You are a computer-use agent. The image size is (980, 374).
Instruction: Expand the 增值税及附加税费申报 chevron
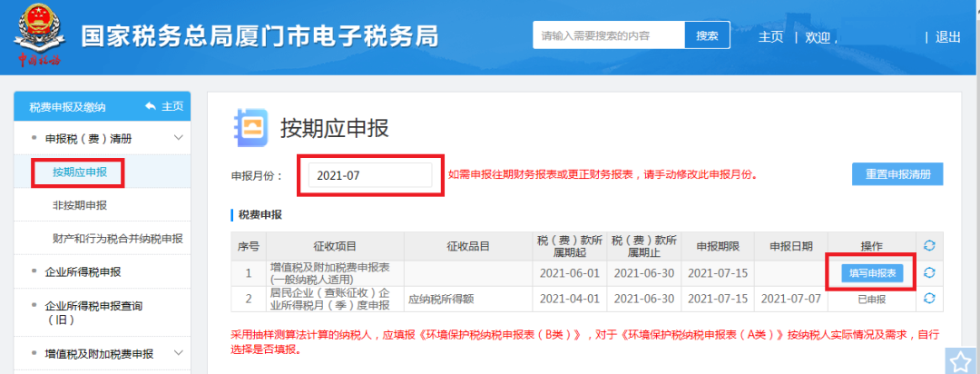178,353
